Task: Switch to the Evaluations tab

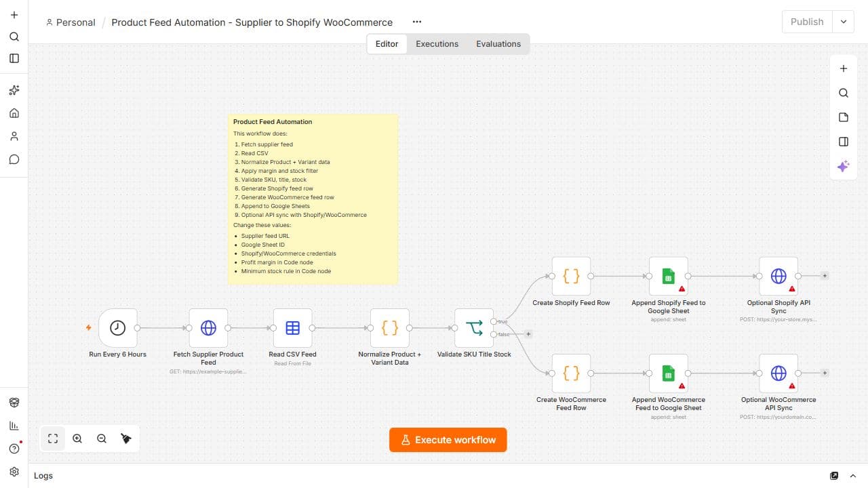Action: point(498,44)
